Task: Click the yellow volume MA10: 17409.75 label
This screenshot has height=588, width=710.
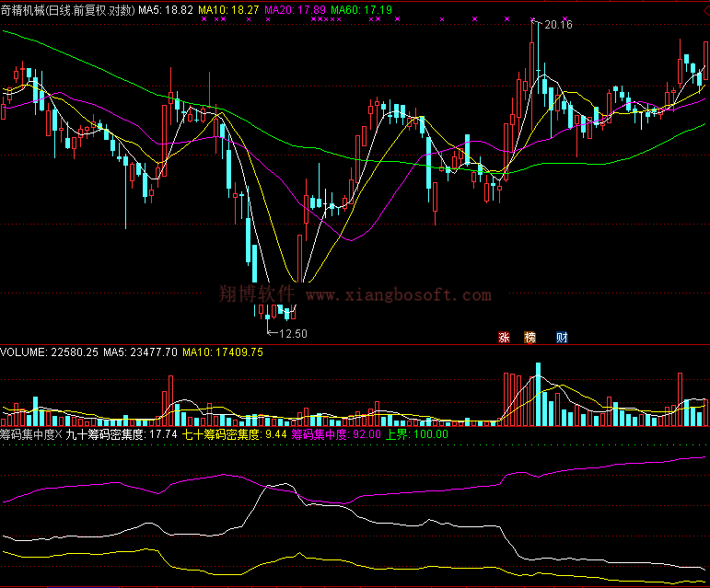Action: (224, 352)
